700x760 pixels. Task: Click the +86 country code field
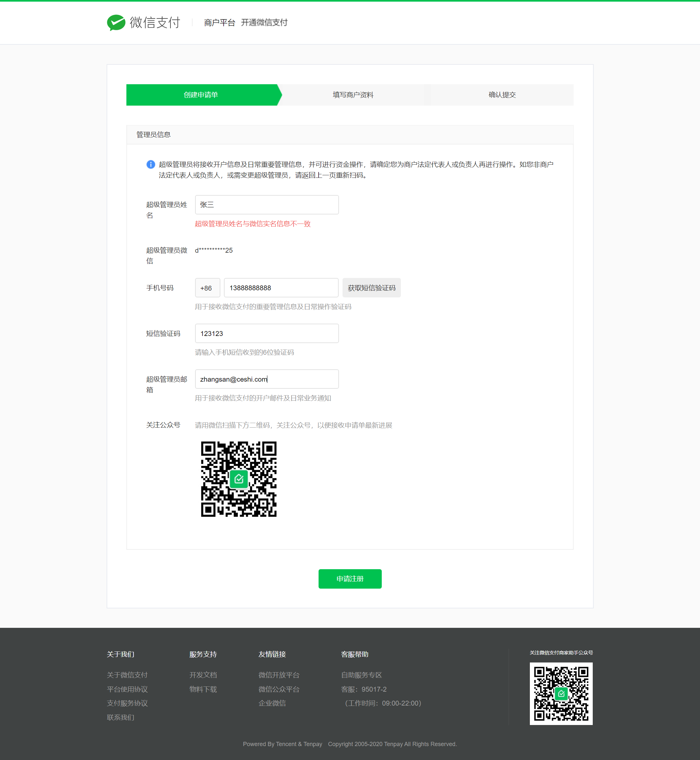click(x=208, y=288)
